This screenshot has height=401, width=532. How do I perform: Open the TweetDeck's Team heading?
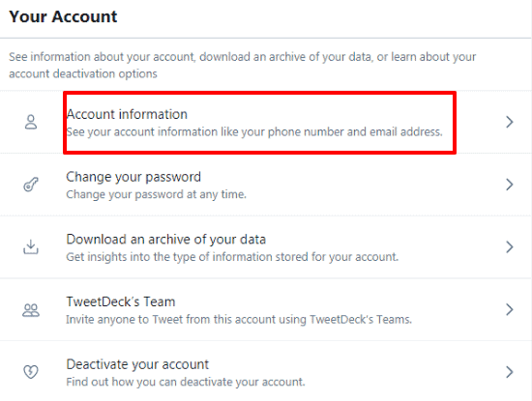click(121, 301)
